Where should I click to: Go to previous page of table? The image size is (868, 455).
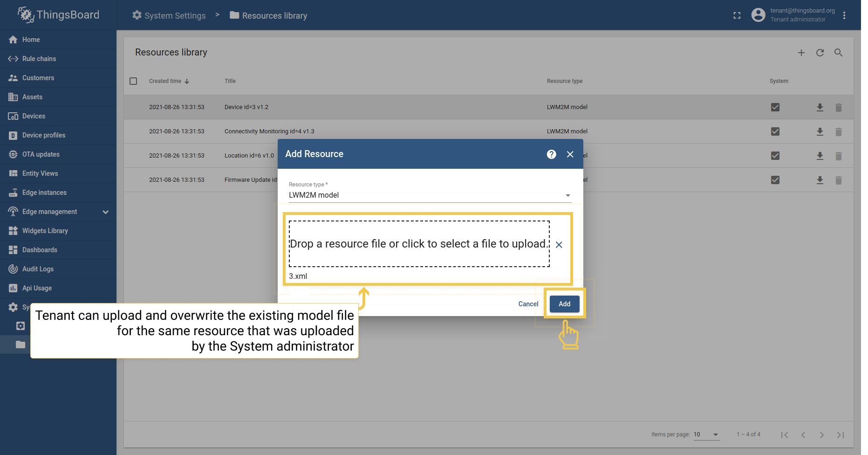click(803, 435)
